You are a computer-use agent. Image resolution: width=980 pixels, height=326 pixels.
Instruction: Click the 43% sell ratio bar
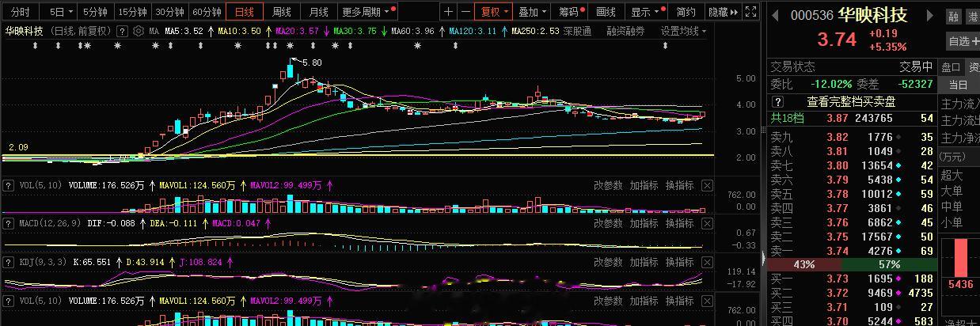(804, 264)
